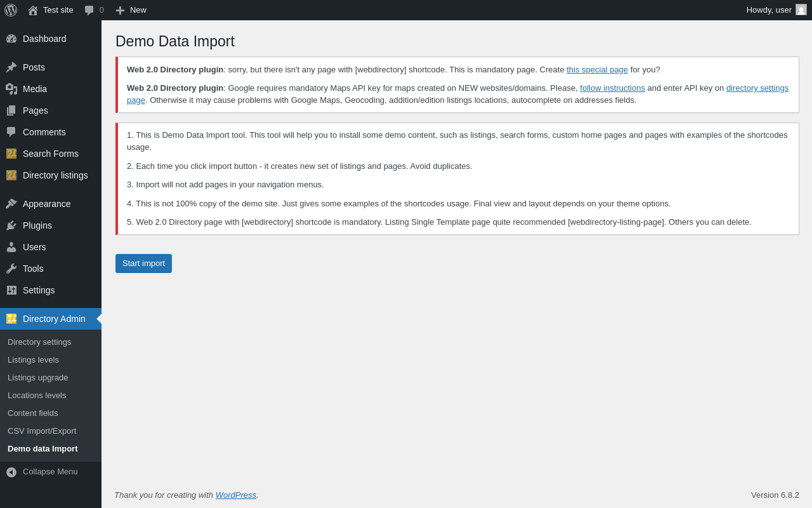Image resolution: width=812 pixels, height=508 pixels.
Task: Go to Posts menu
Action: 34,67
